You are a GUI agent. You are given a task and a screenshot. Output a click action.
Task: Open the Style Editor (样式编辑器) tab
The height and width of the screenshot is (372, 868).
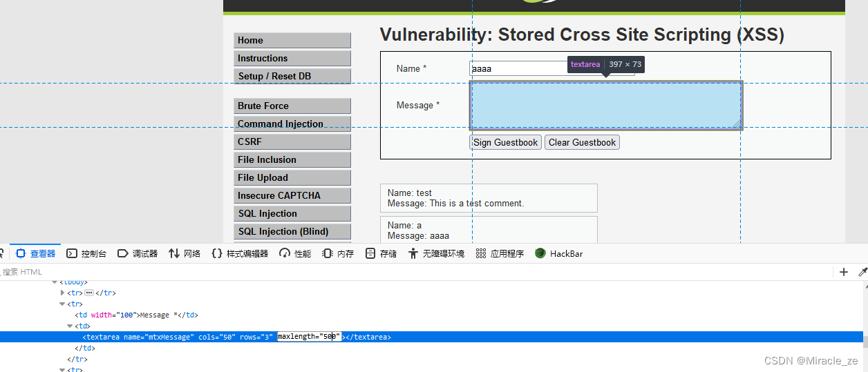(x=240, y=253)
